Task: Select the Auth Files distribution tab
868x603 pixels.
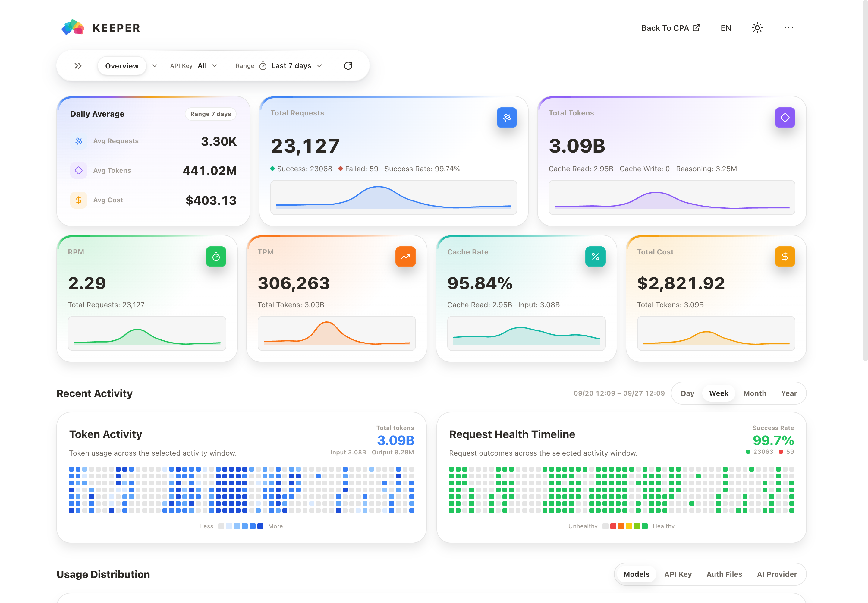Action: (x=724, y=574)
